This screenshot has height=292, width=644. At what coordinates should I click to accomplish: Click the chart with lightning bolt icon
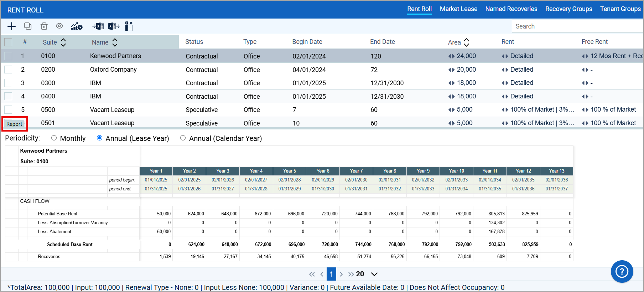click(x=77, y=26)
